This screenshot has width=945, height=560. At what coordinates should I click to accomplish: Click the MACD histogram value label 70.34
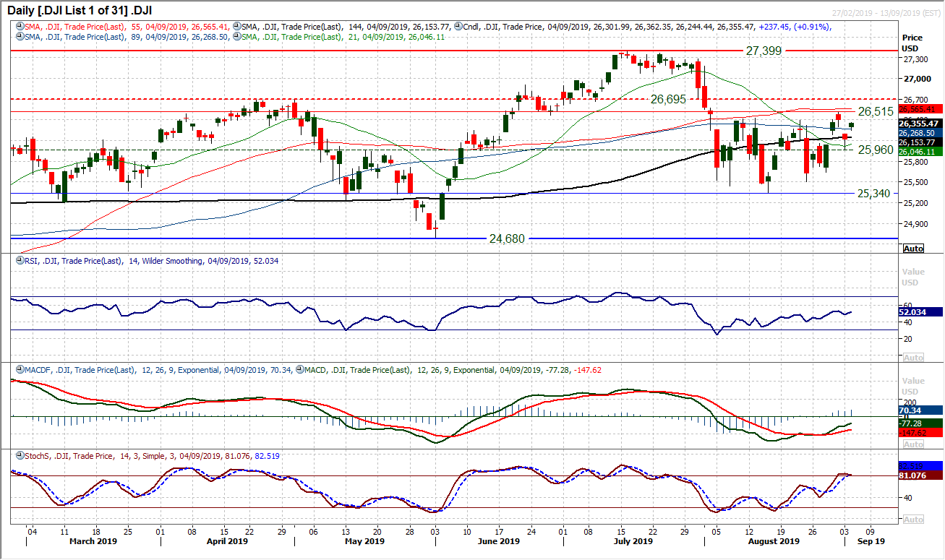[920, 410]
